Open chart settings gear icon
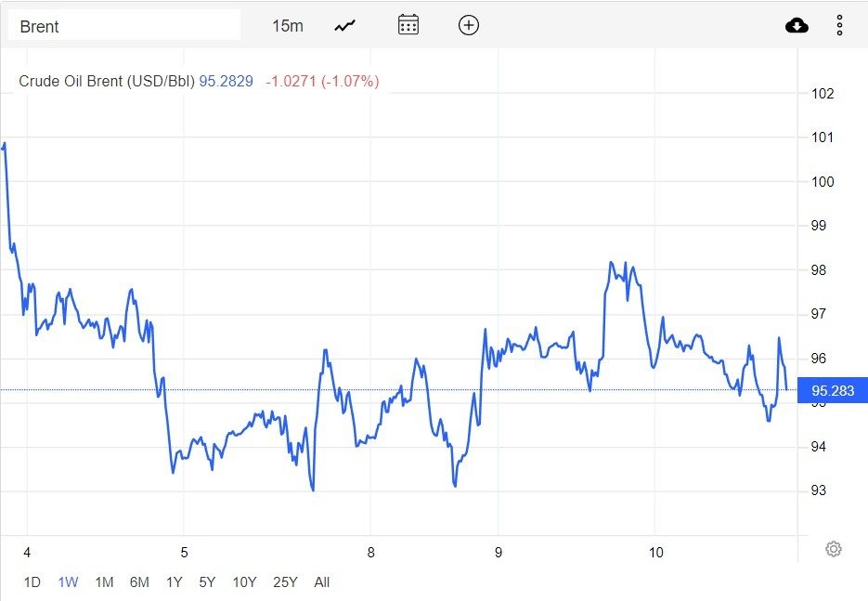 (x=834, y=549)
